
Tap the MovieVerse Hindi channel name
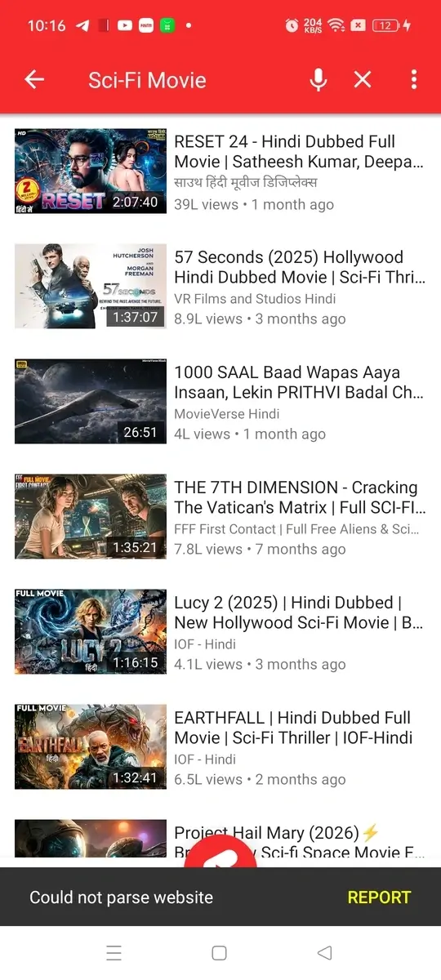[x=227, y=414]
